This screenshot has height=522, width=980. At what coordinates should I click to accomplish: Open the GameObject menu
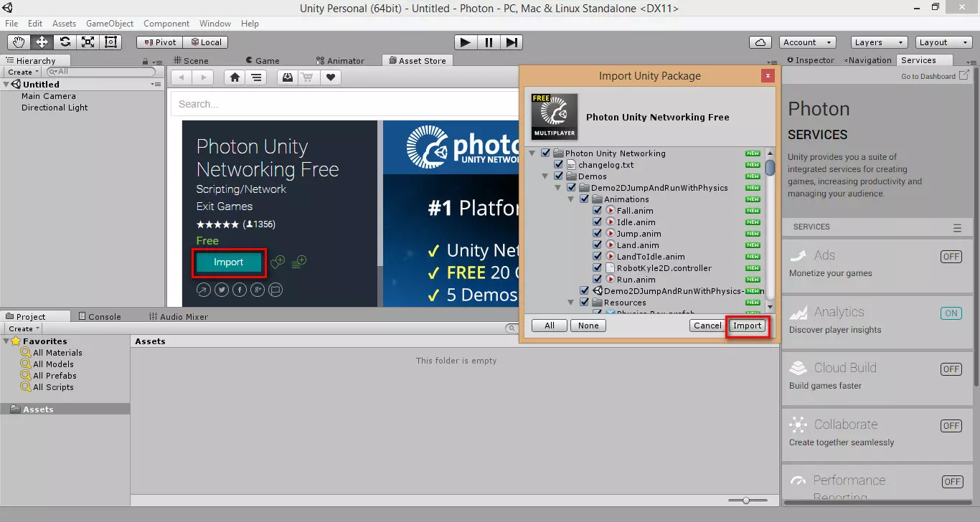(109, 23)
